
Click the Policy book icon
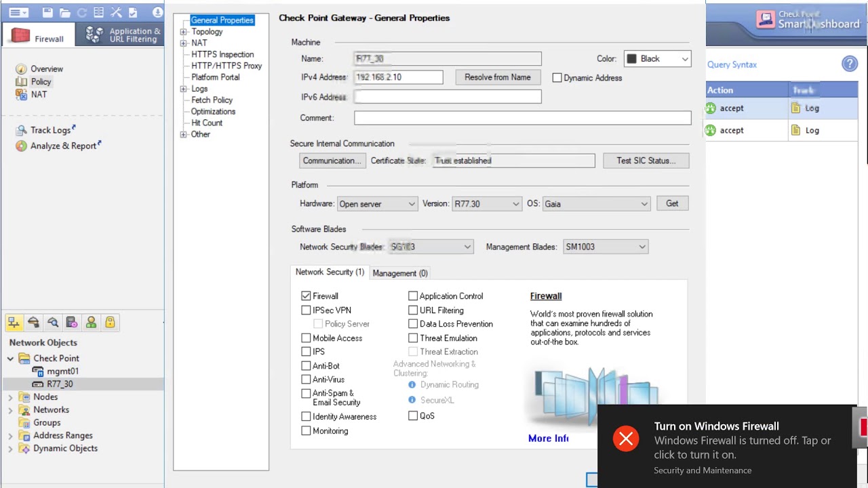[21, 82]
